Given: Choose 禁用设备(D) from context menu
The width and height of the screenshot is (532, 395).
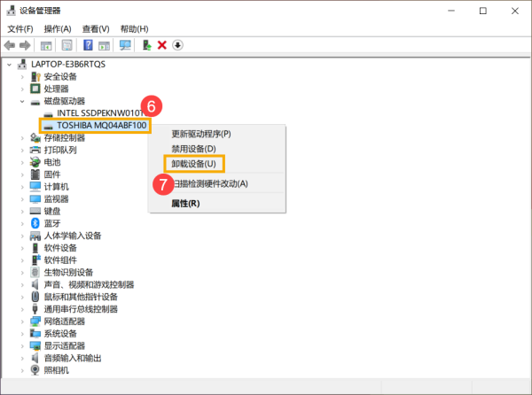Looking at the screenshot, I should tap(194, 148).
